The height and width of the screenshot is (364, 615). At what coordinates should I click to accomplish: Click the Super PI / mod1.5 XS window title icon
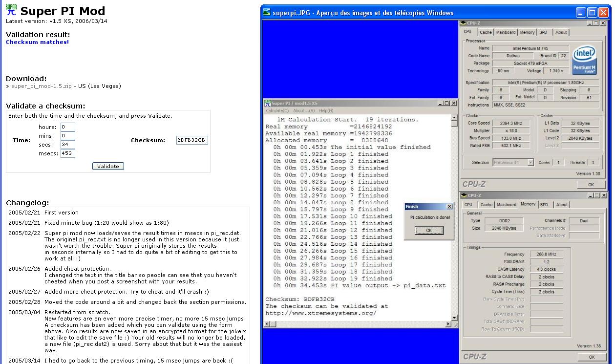pyautogui.click(x=267, y=103)
